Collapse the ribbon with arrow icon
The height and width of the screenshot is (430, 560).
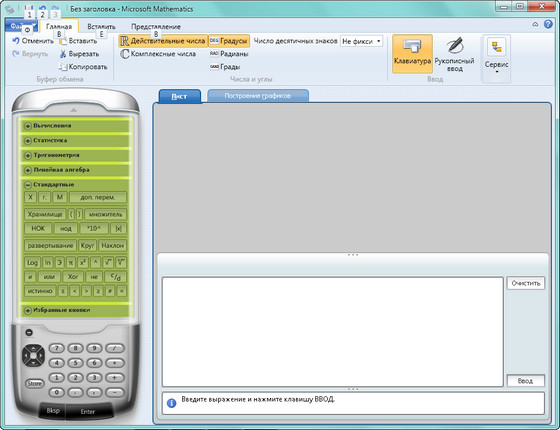point(535,24)
